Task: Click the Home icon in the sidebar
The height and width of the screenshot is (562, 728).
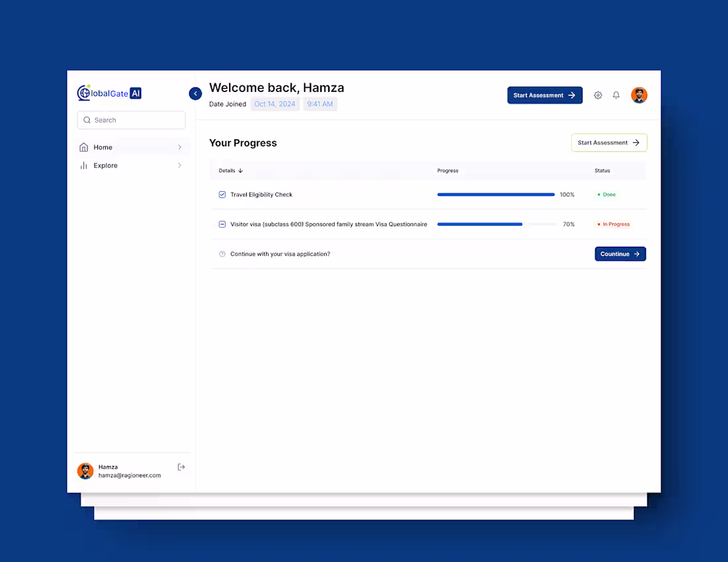Action: point(84,147)
